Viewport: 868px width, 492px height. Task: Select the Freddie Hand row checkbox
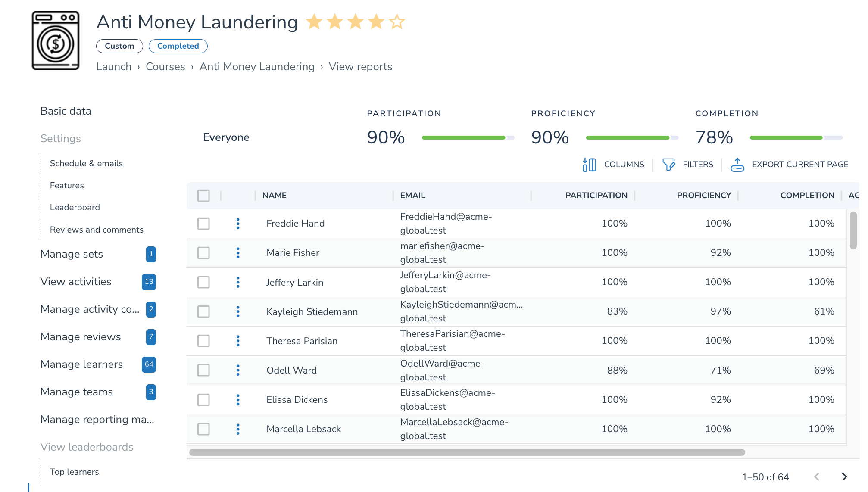[x=203, y=224]
